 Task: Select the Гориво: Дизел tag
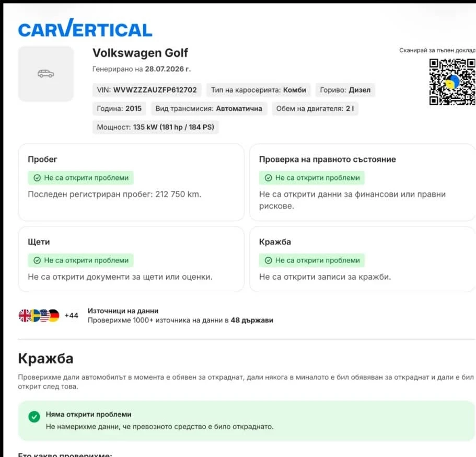[x=345, y=90]
